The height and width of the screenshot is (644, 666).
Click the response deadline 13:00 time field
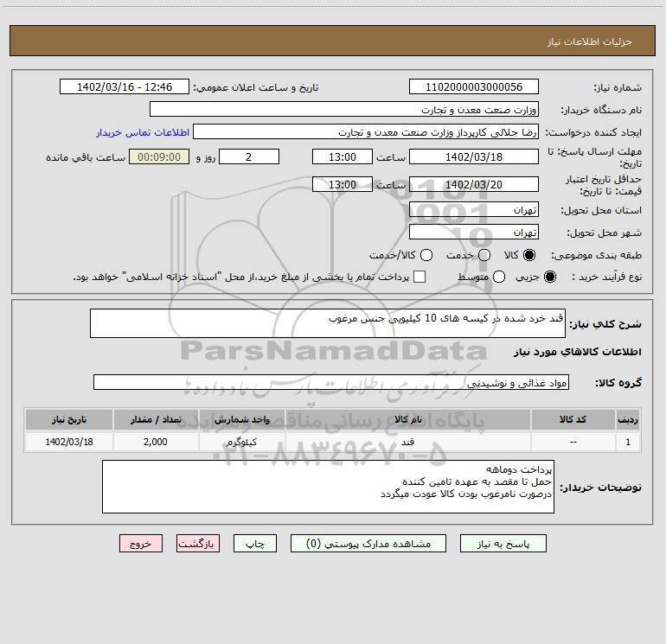tap(343, 156)
